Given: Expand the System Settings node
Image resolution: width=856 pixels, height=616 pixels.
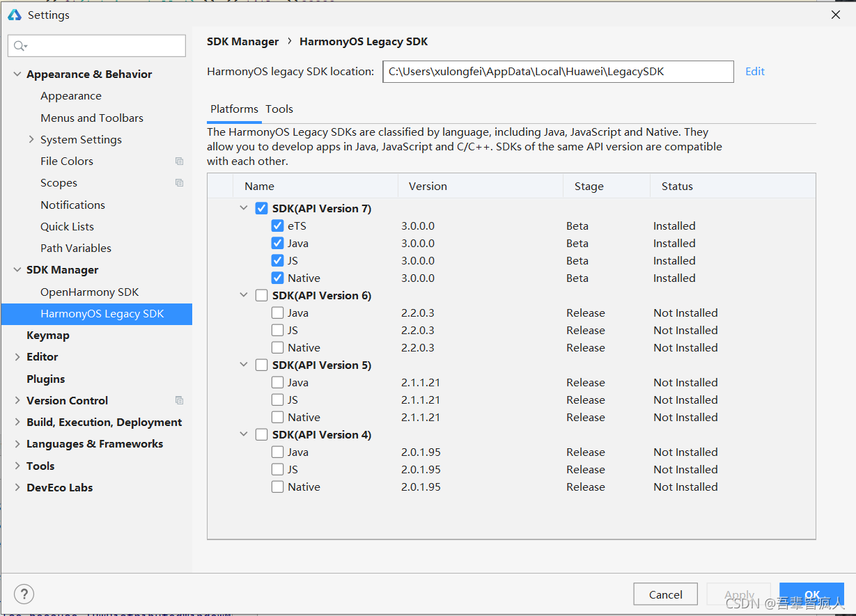Looking at the screenshot, I should pyautogui.click(x=31, y=140).
